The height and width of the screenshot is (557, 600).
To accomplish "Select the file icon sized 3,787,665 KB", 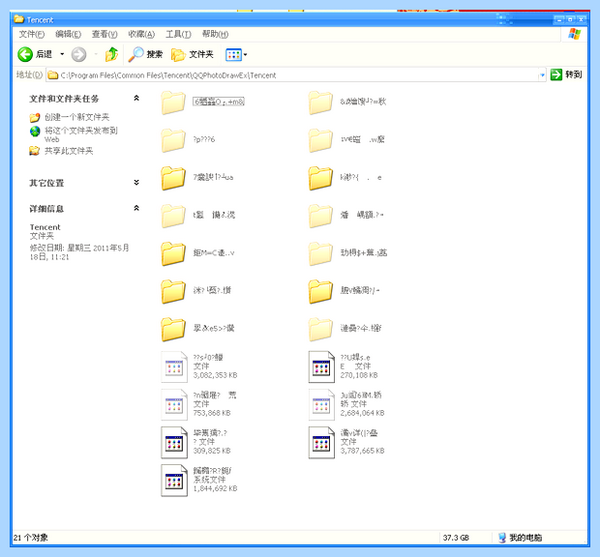I will [321, 443].
